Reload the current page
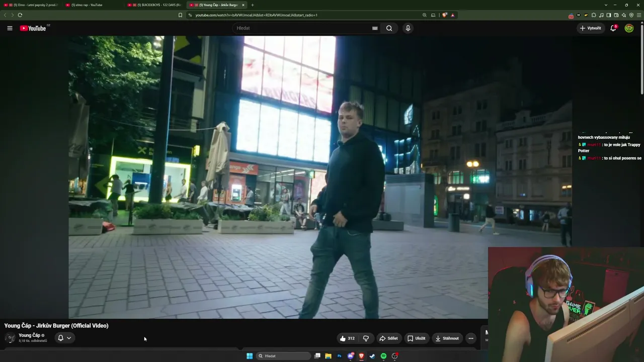The height and width of the screenshot is (362, 644). point(20,15)
